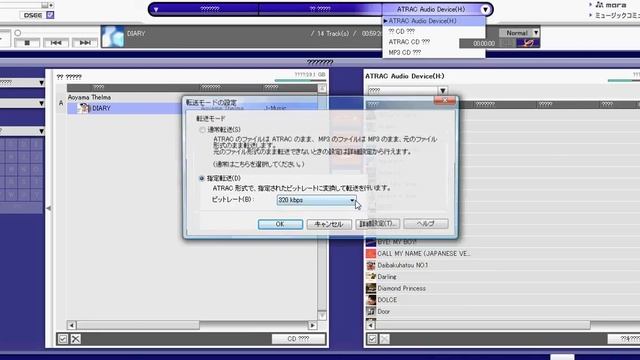Screen dimensions: 640x360
Task: Collapse the left sidebar with the arrow handle
Action: [x=49, y=208]
